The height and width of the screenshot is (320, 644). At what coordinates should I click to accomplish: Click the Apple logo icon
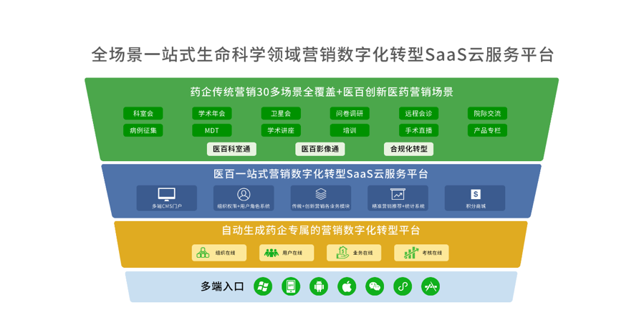[347, 286]
